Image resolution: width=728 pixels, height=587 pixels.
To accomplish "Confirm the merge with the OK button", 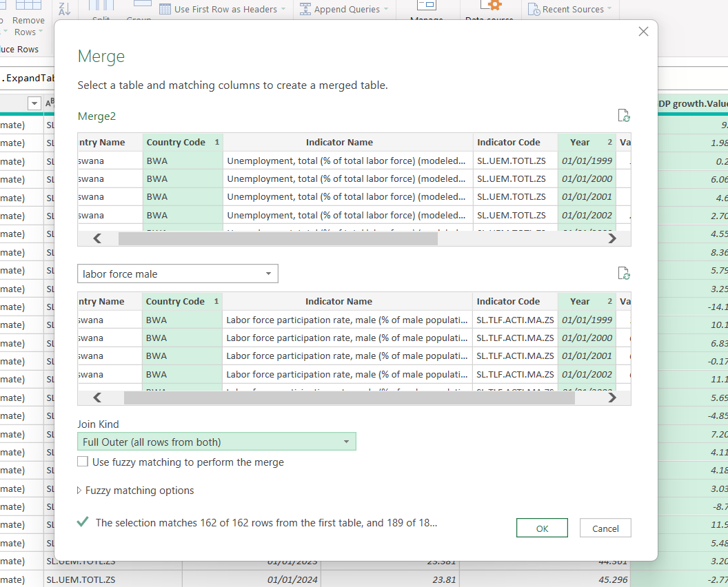I will (542, 528).
